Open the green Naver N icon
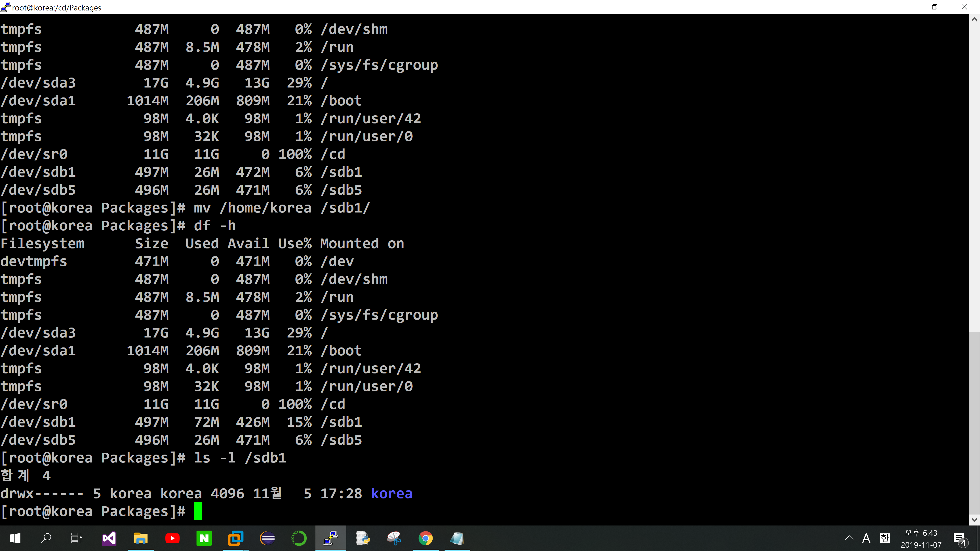The image size is (980, 551). 204,538
